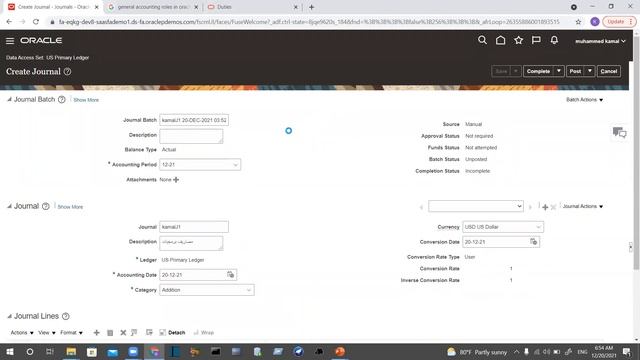640x360 pixels.
Task: Click Show More link in Journal section
Action: click(x=70, y=207)
